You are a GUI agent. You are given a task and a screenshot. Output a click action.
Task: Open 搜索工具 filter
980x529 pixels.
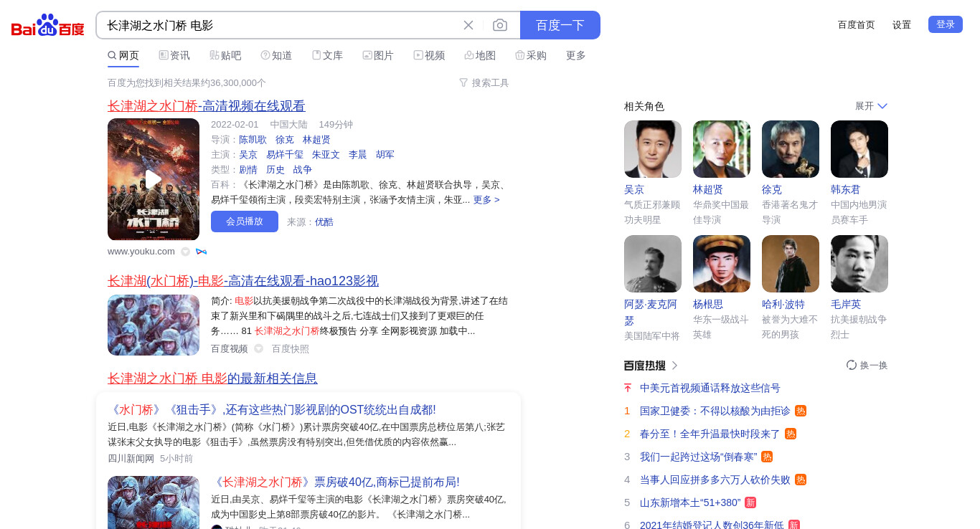[484, 82]
